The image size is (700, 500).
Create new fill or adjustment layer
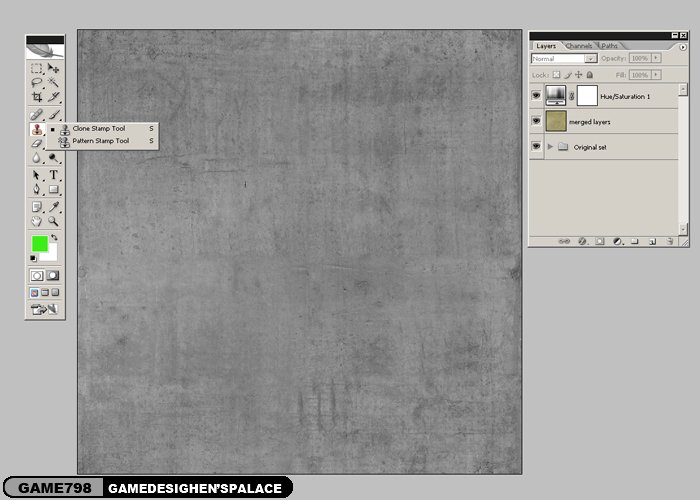pos(617,241)
